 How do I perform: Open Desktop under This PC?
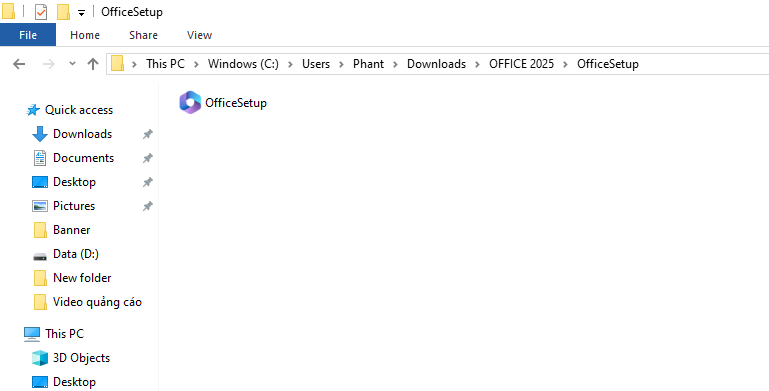(74, 382)
